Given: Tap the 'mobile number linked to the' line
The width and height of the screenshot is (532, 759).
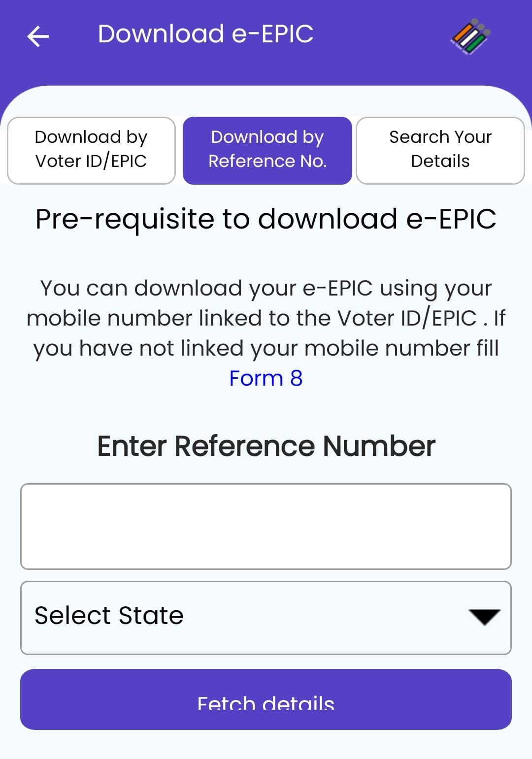Looking at the screenshot, I should click(x=180, y=319).
